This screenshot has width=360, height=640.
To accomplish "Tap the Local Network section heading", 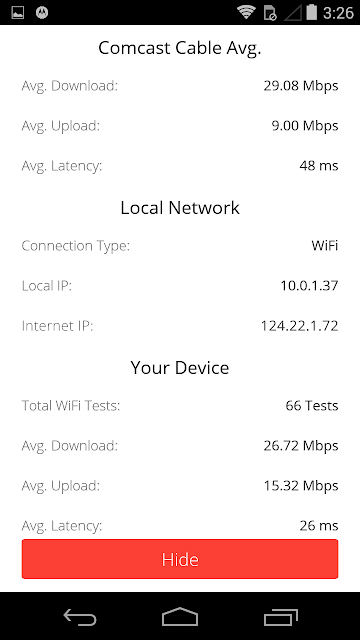I will click(x=180, y=208).
